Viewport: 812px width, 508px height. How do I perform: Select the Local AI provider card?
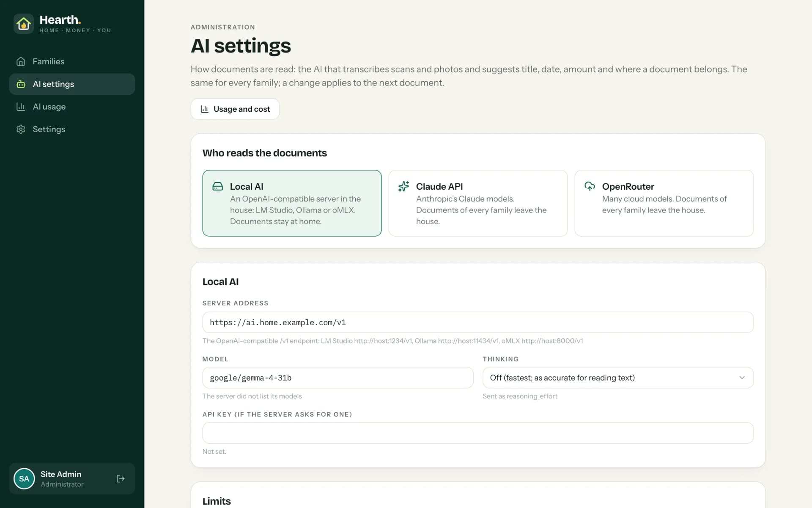click(292, 203)
